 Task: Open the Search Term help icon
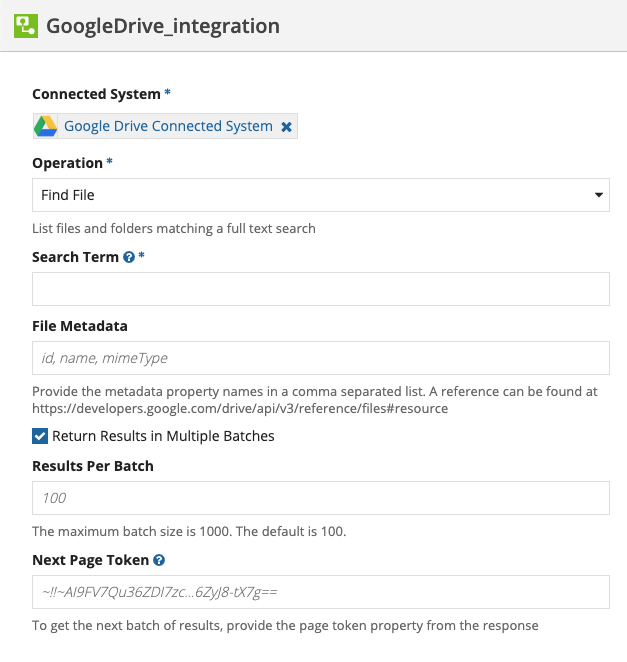tap(129, 257)
